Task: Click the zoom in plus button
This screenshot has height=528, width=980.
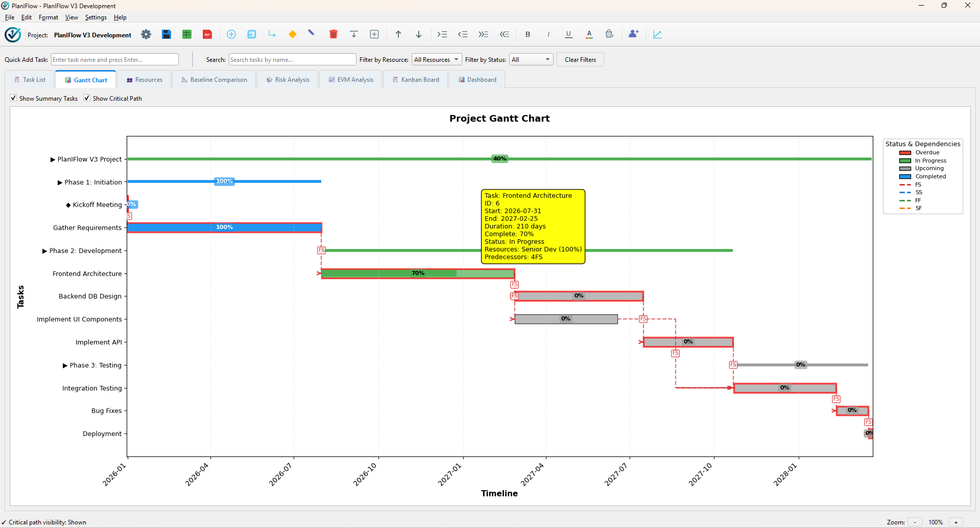Action: [956, 522]
